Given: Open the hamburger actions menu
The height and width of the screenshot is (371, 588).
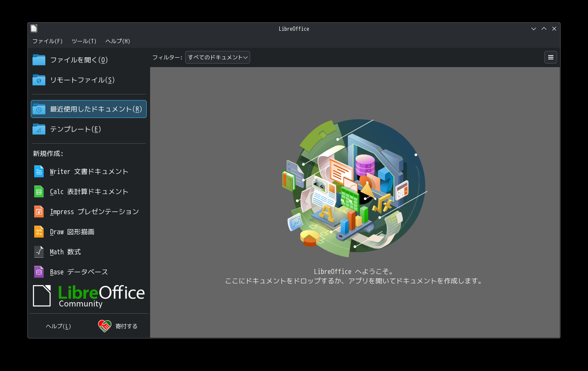Looking at the screenshot, I should 551,57.
